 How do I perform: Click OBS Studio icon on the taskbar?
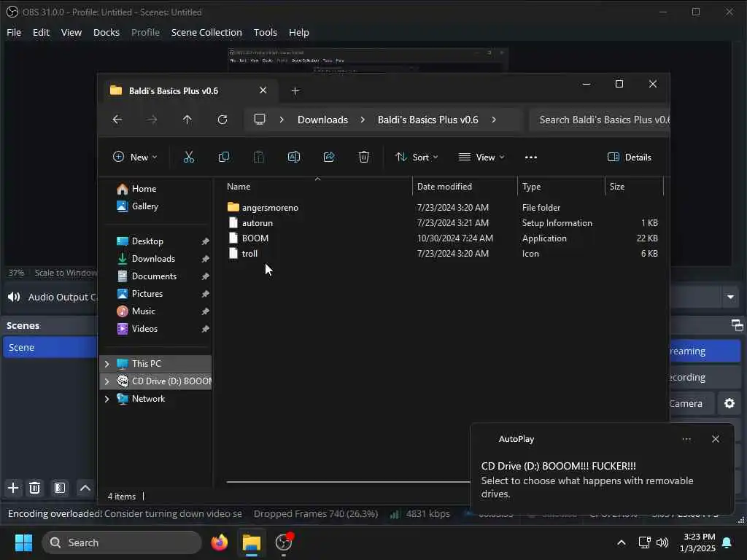pos(284,542)
